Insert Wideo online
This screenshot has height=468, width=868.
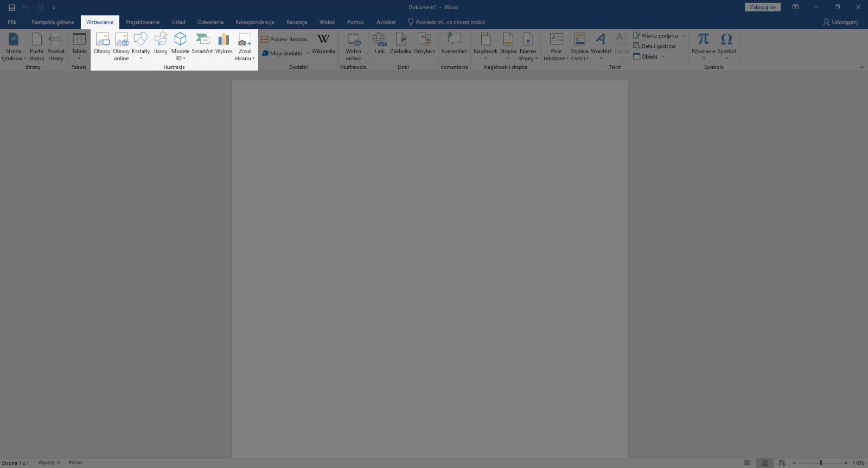tap(353, 46)
